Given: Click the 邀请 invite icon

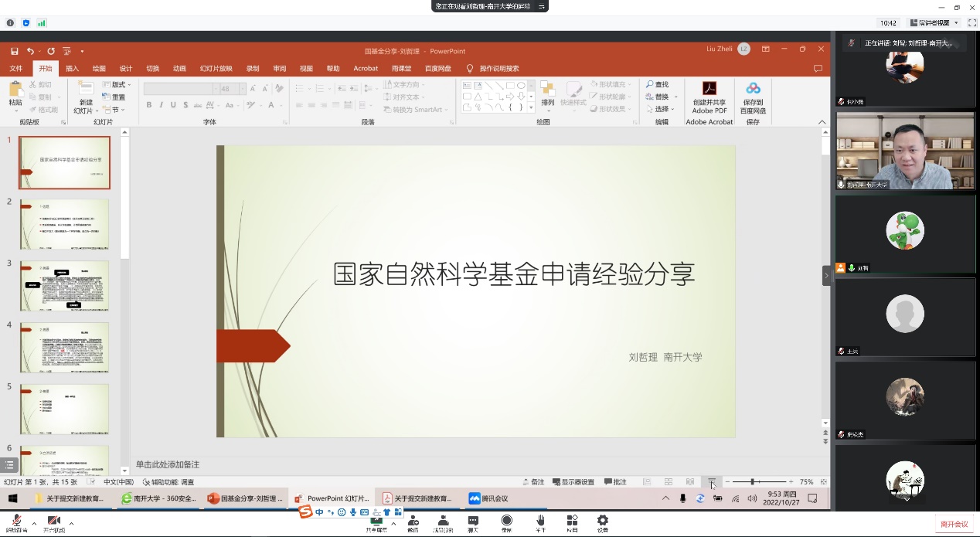Looking at the screenshot, I should point(413,523).
